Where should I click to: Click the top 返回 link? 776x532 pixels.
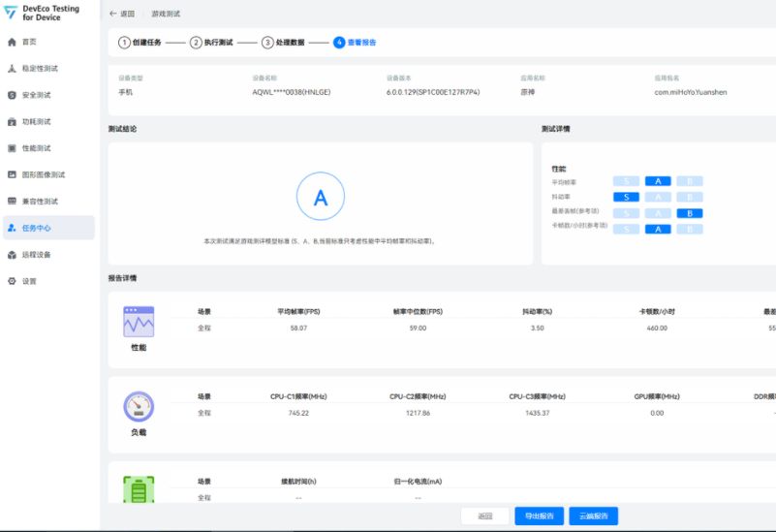click(128, 14)
